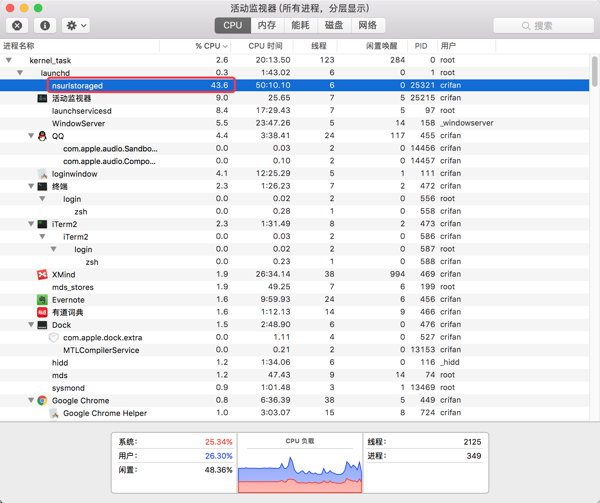Click the Google Chrome icon
Screen dimensions: 600x503
pos(42,400)
